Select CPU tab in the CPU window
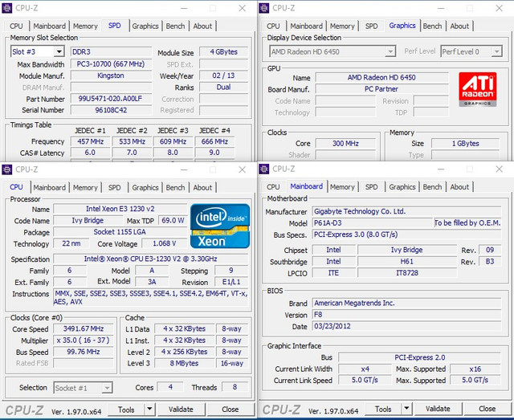The width and height of the screenshot is (514, 420). point(16,187)
